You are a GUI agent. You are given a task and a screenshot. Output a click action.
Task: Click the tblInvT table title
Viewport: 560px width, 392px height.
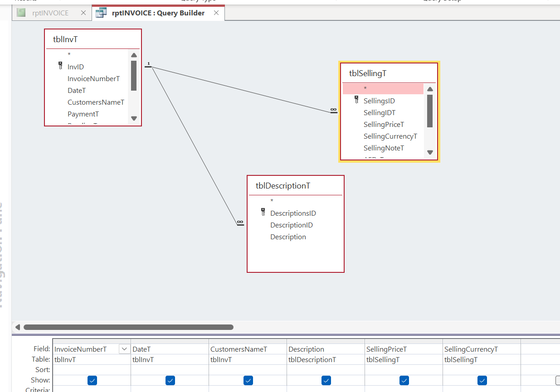[65, 39]
